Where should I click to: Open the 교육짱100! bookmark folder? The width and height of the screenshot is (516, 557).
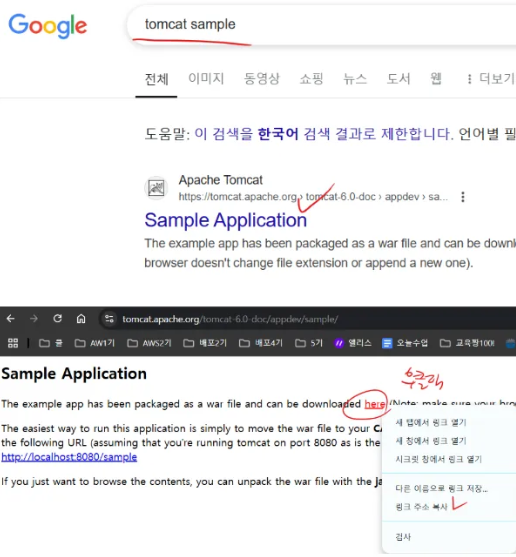pyautogui.click(x=467, y=343)
